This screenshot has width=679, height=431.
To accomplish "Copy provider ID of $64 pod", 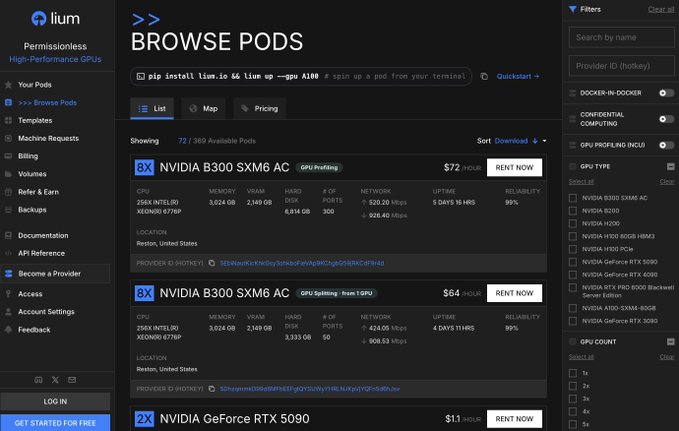I will click(x=211, y=389).
